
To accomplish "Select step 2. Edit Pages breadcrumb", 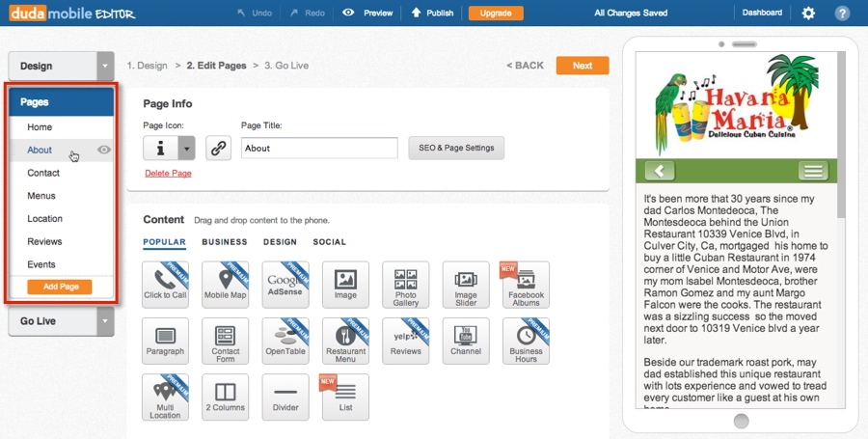I will pyautogui.click(x=216, y=66).
